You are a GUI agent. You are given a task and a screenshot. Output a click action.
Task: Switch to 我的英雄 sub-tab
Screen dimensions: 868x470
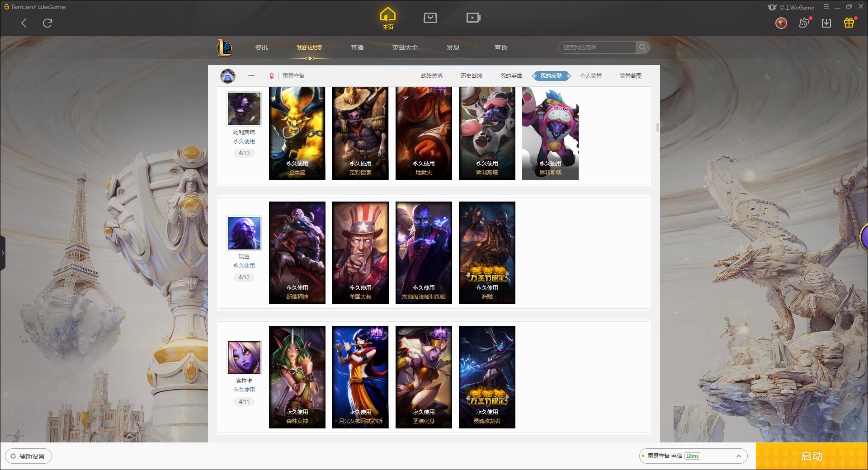point(511,76)
